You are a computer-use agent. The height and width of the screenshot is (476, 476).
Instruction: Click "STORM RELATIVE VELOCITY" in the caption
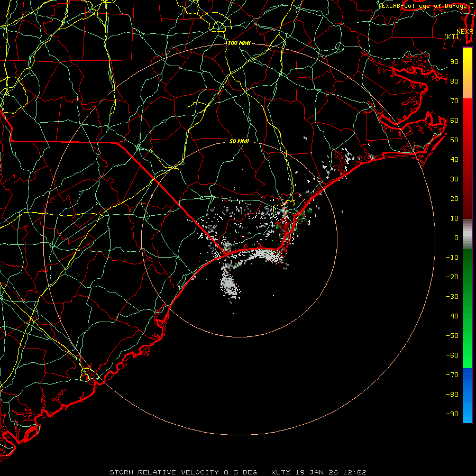[164, 472]
